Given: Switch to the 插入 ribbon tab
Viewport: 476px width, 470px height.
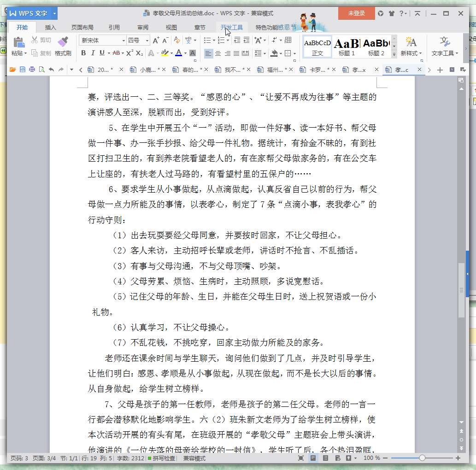Looking at the screenshot, I should tap(50, 27).
